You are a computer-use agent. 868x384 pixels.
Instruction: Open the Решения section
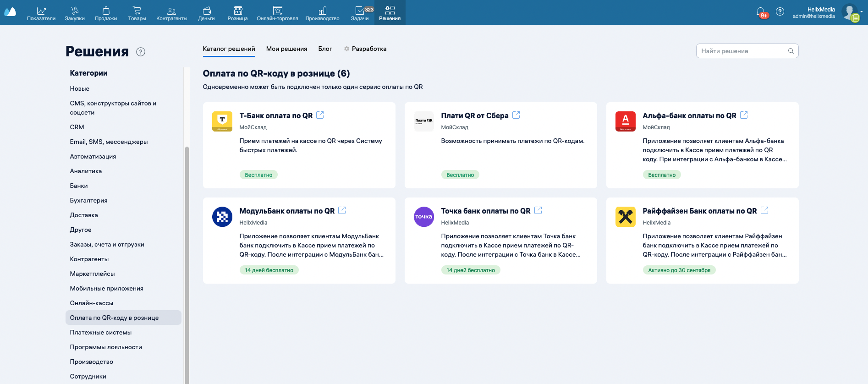[x=390, y=13]
